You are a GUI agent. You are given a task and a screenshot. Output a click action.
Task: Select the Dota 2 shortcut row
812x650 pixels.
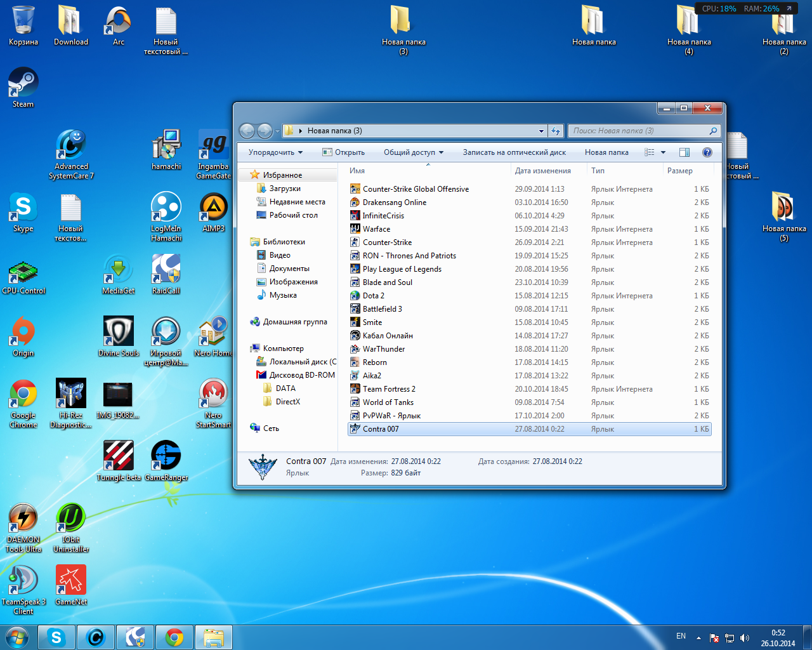click(x=530, y=296)
